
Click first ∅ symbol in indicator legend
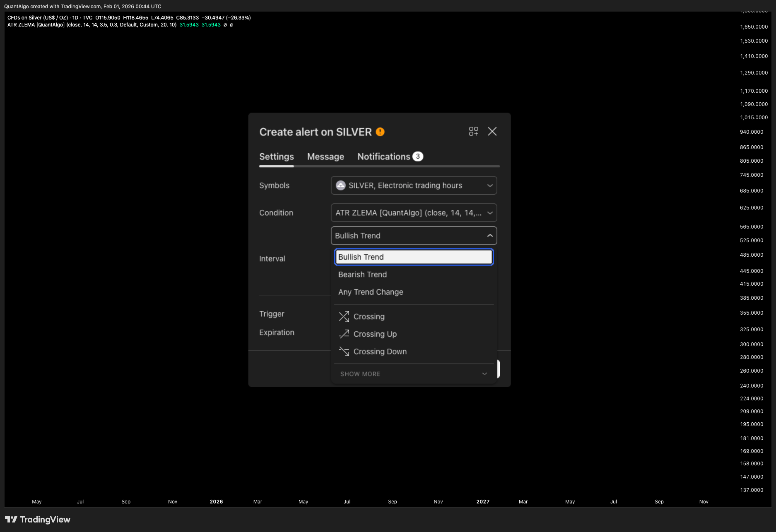(x=225, y=25)
